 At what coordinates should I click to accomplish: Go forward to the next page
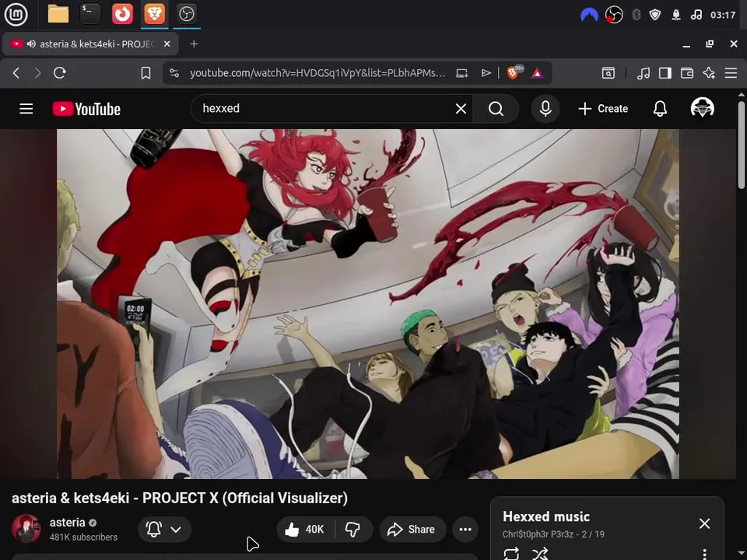[37, 73]
